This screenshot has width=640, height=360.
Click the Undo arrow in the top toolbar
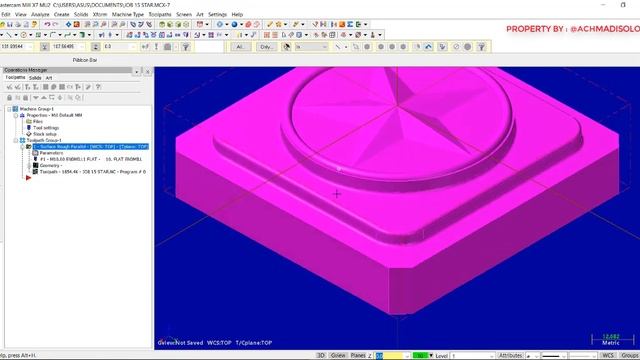click(47, 24)
